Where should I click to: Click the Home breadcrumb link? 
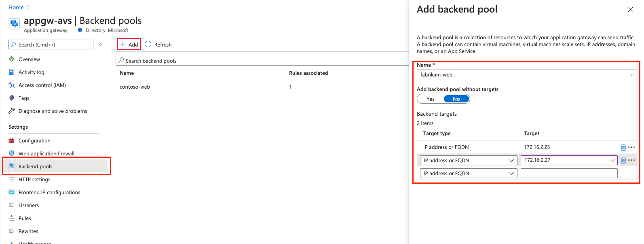pos(16,7)
